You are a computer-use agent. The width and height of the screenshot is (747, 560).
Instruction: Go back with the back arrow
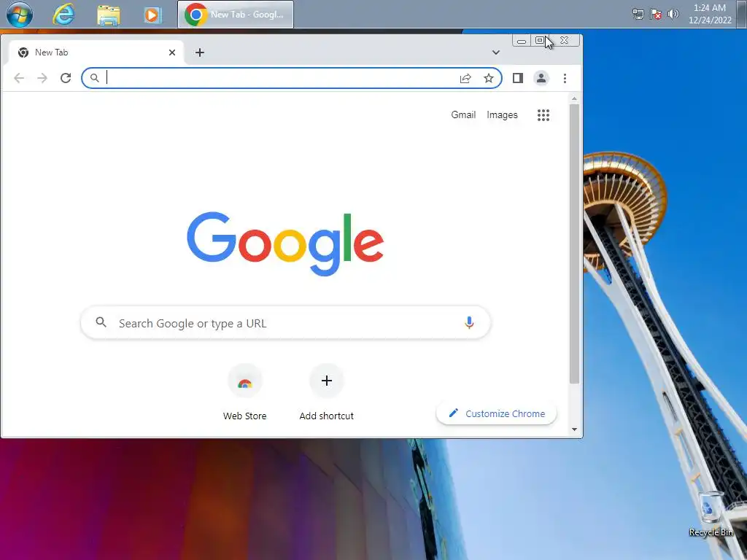point(19,78)
